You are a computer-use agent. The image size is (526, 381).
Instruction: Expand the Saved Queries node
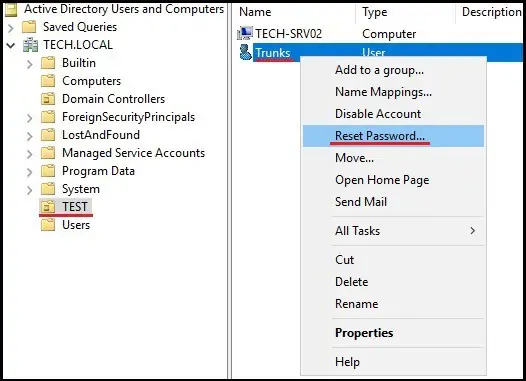tap(11, 28)
